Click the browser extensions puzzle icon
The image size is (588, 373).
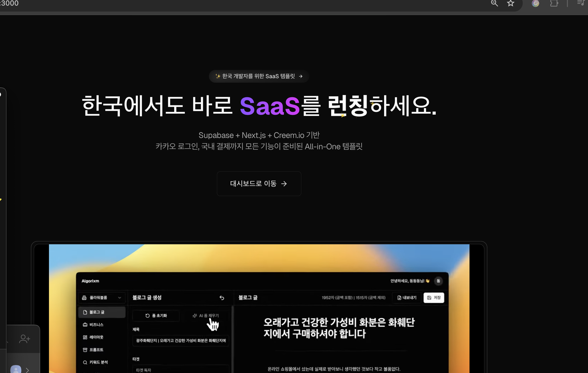click(554, 4)
